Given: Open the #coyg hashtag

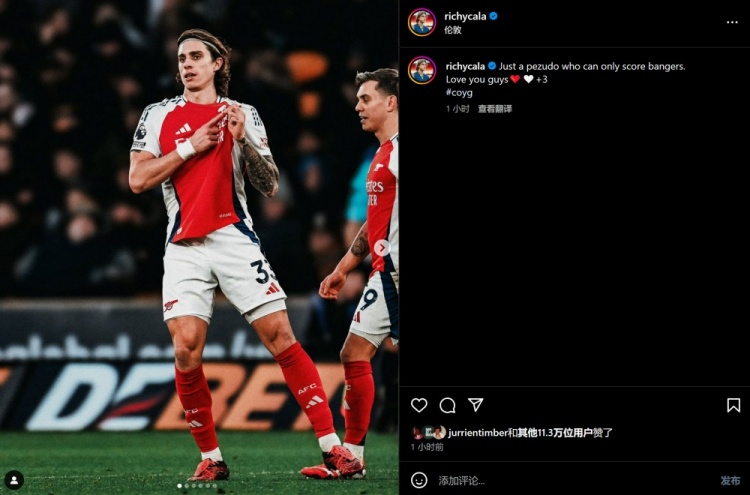Looking at the screenshot, I should coord(459,92).
